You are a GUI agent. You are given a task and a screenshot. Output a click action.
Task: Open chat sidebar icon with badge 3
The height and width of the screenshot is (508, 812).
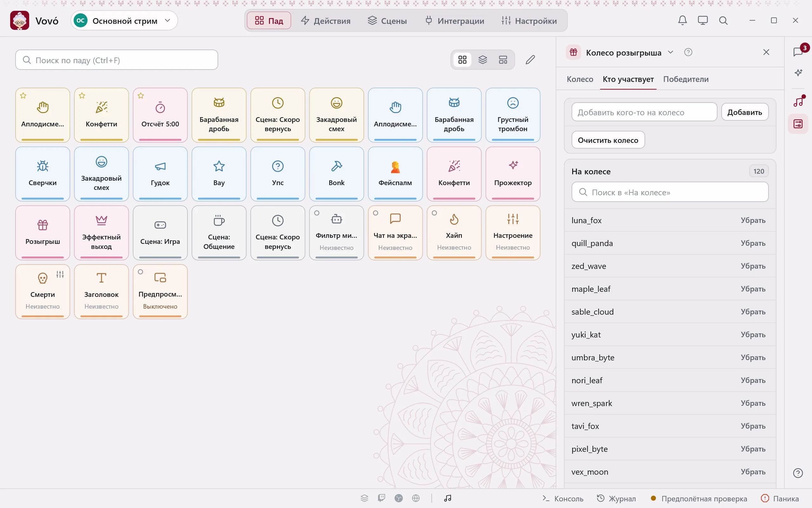tap(798, 52)
